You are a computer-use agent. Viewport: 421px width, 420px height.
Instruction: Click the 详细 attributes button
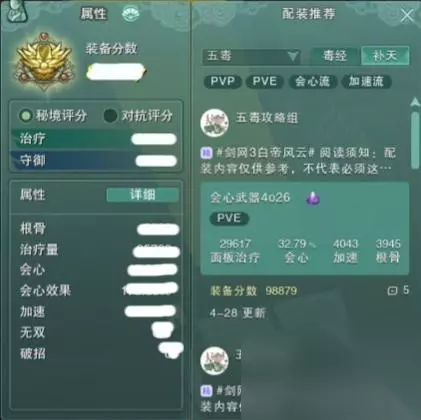143,194
